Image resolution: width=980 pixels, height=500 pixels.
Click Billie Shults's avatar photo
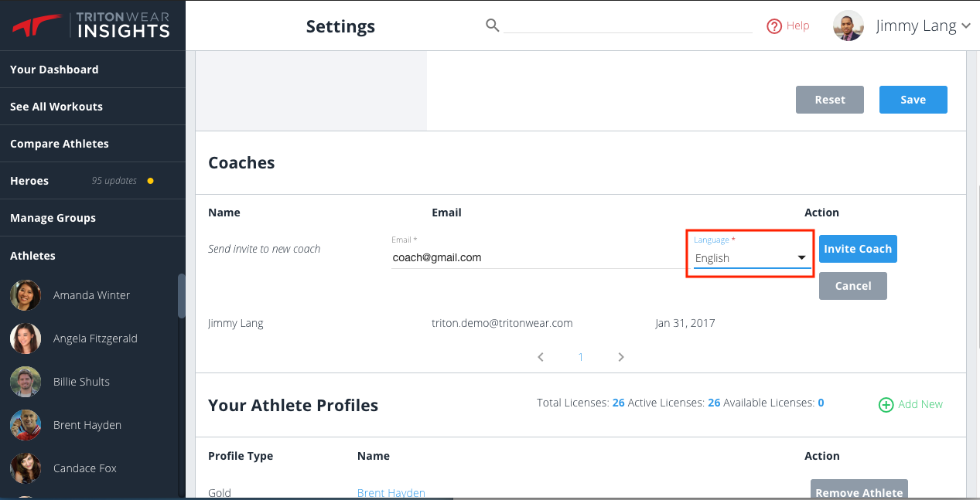pos(26,382)
